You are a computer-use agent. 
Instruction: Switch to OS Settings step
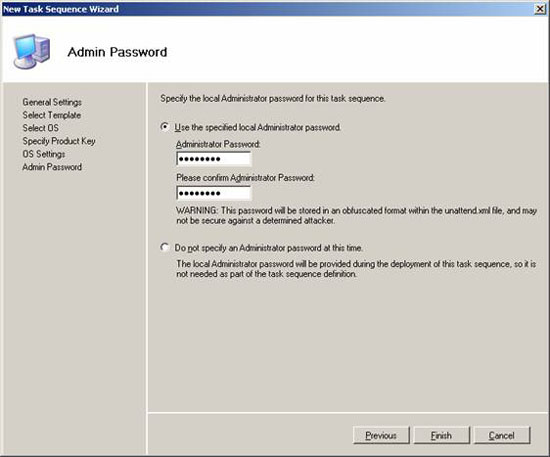[x=44, y=154]
